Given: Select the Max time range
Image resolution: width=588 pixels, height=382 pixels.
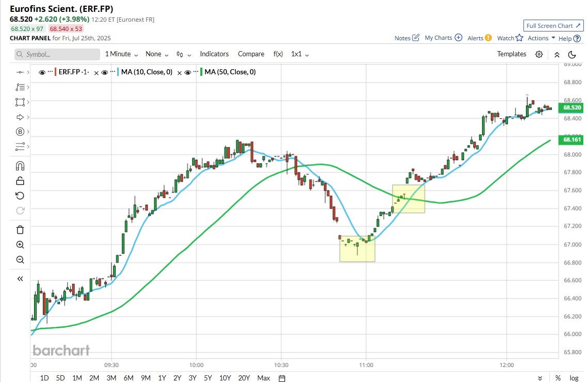Looking at the screenshot, I should pos(264,378).
